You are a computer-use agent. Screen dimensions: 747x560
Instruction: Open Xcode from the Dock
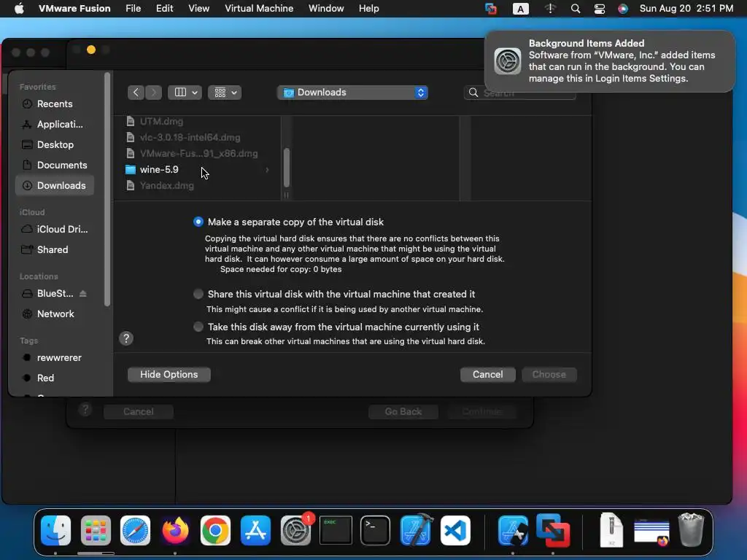416,530
